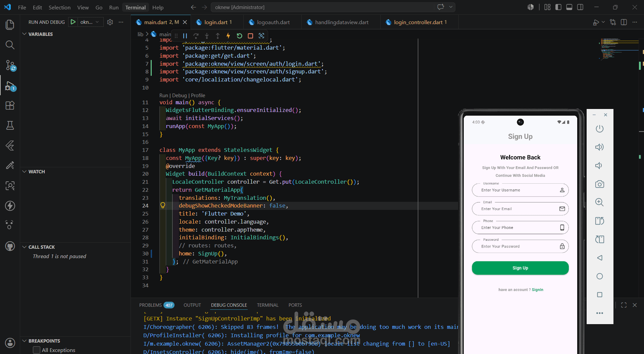Open the Terminal menu

(135, 7)
